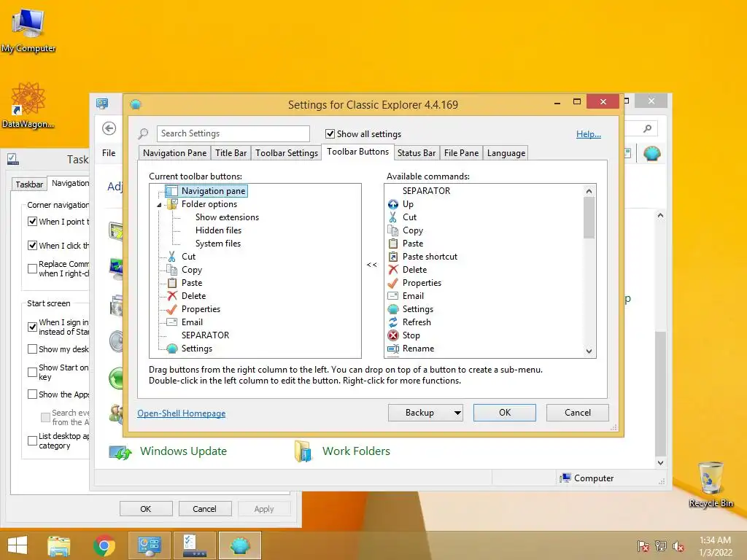Select Email icon in current toolbar buttons
Screen dimensions: 747x560
click(172, 322)
